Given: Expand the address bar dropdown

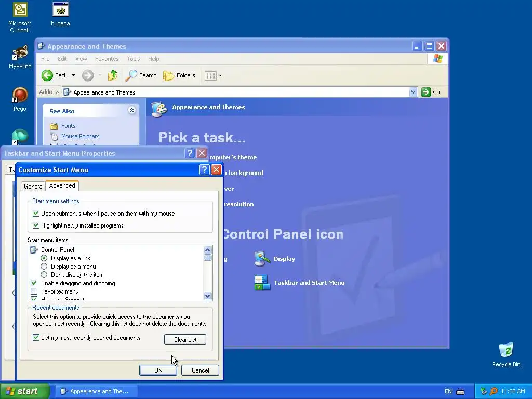Looking at the screenshot, I should tap(413, 92).
